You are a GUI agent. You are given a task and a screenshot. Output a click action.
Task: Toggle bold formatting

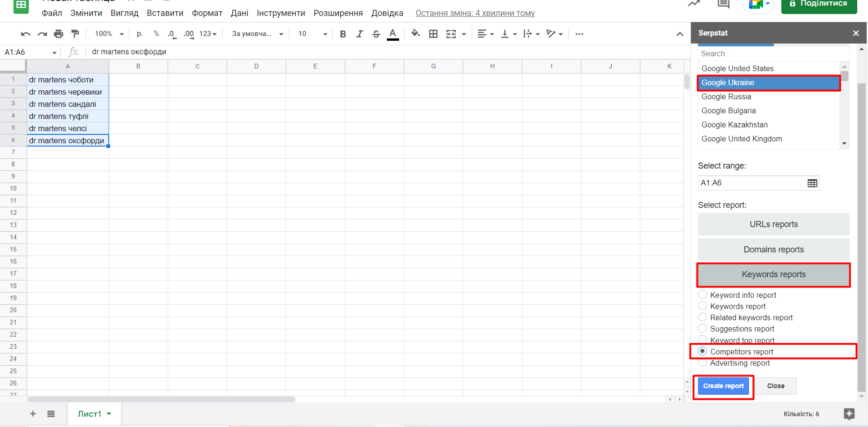click(x=343, y=34)
